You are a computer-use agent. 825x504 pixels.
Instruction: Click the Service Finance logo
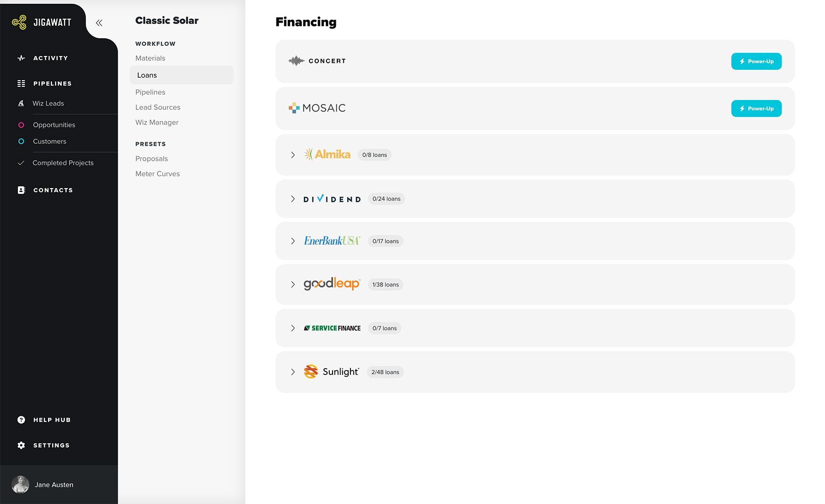(332, 328)
